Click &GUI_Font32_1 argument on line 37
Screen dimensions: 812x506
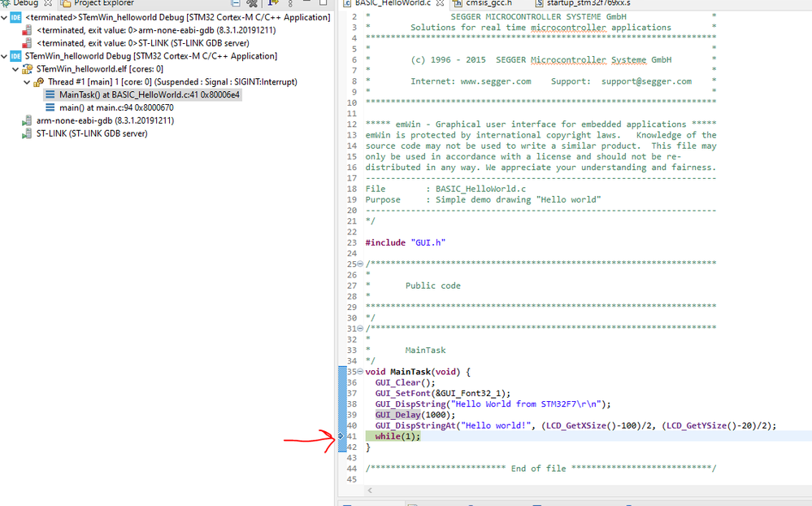tap(471, 394)
